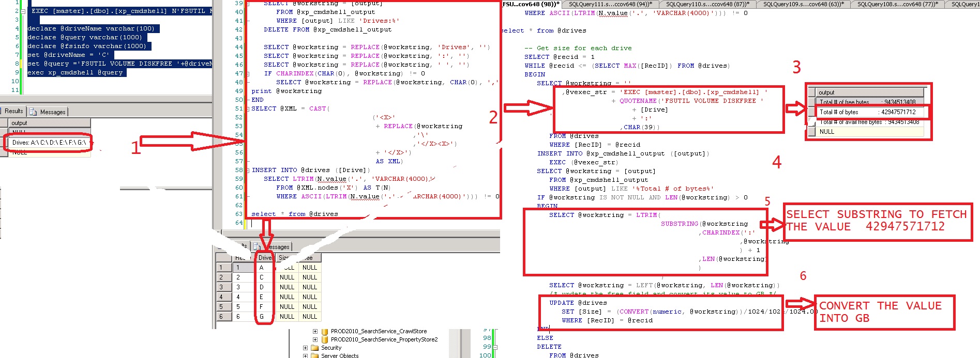Click 'select * from @drives' at line 63
980x358 pixels.
click(x=295, y=214)
